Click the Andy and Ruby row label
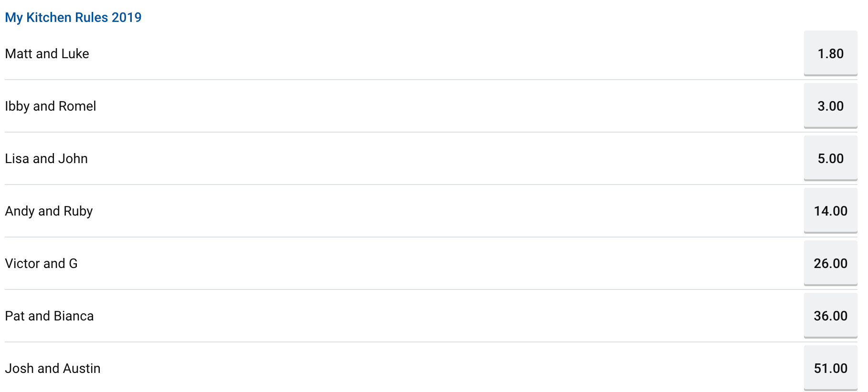Viewport: 868px width, 392px height. 49,211
